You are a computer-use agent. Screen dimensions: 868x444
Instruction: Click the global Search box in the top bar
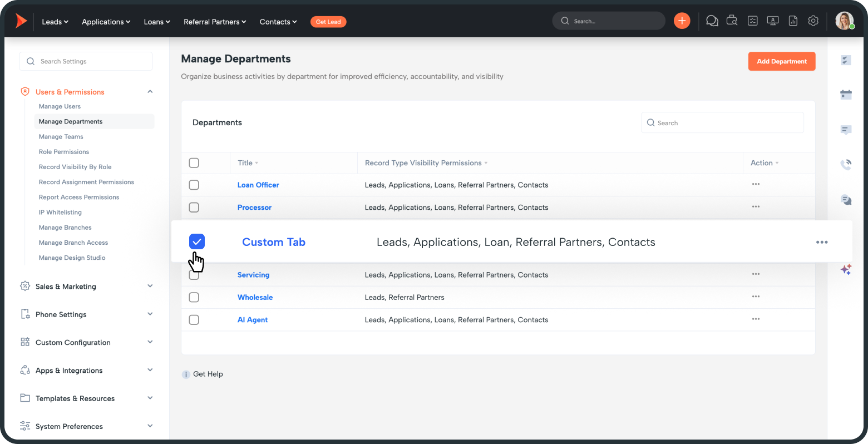609,21
